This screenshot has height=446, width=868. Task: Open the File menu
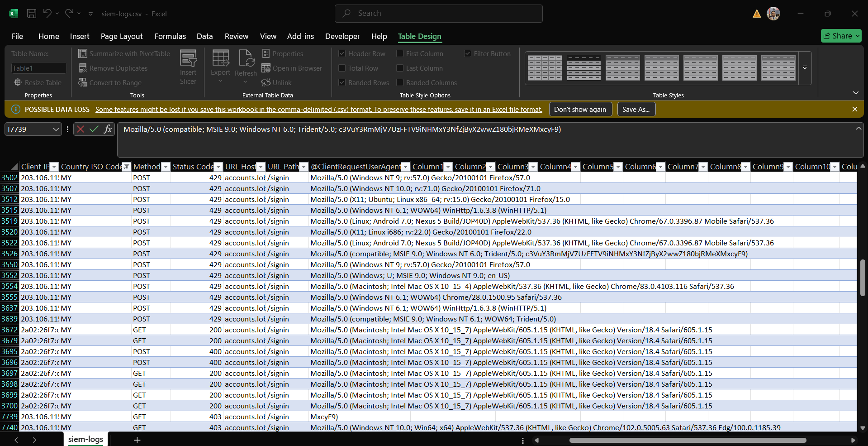click(x=17, y=36)
